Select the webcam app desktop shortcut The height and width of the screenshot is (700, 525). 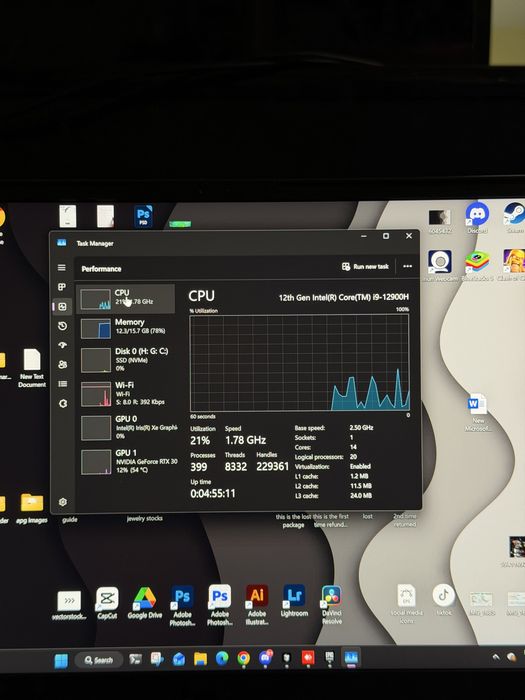click(x=440, y=266)
